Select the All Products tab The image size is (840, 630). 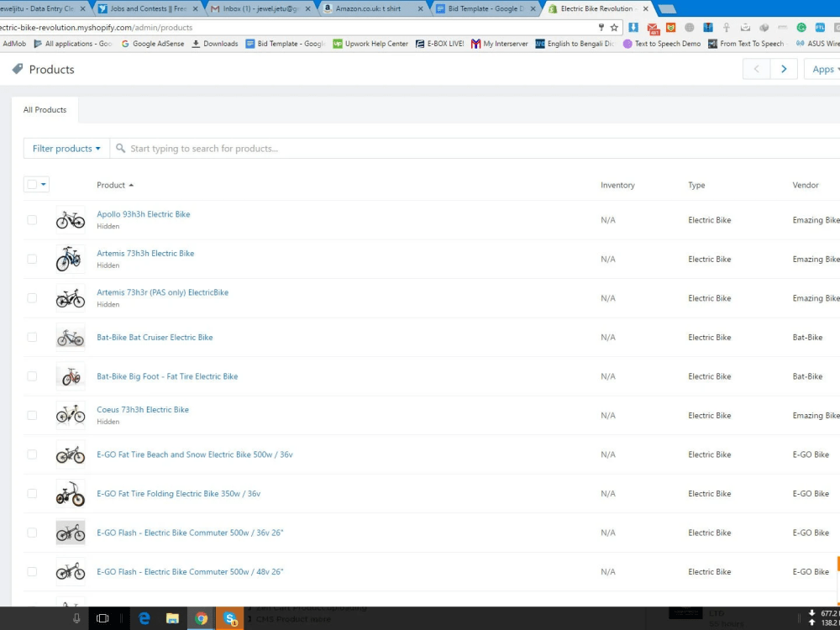tap(45, 110)
